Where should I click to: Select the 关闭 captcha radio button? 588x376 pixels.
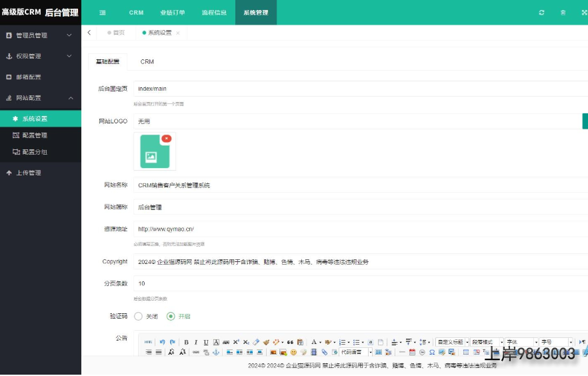pyautogui.click(x=139, y=316)
